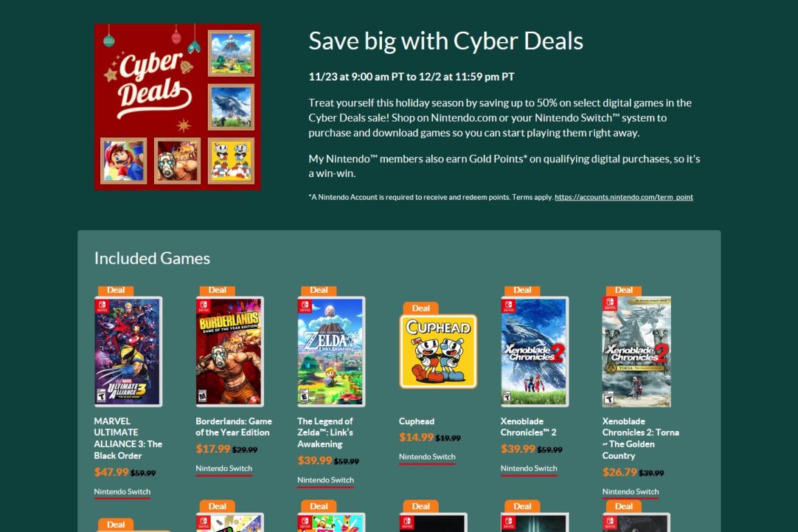Click the Deal badge above Cuphead
This screenshot has width=798, height=532.
coord(420,308)
